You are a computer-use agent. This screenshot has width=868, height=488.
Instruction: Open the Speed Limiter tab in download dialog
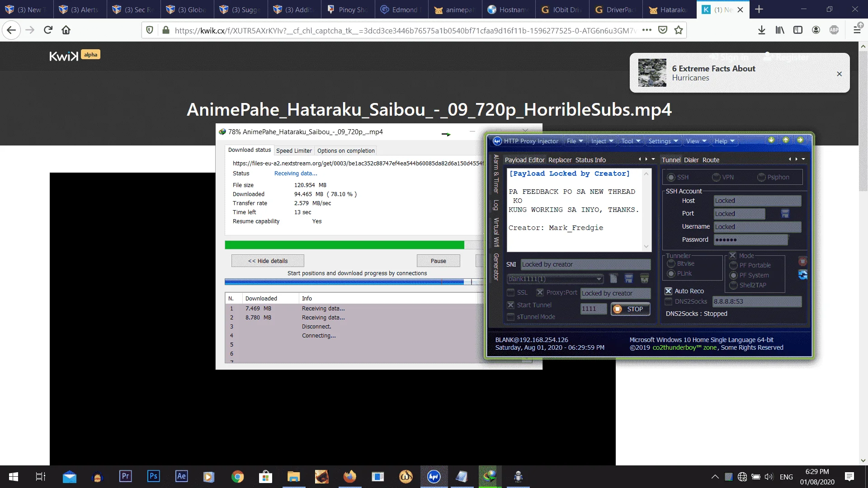coord(294,150)
